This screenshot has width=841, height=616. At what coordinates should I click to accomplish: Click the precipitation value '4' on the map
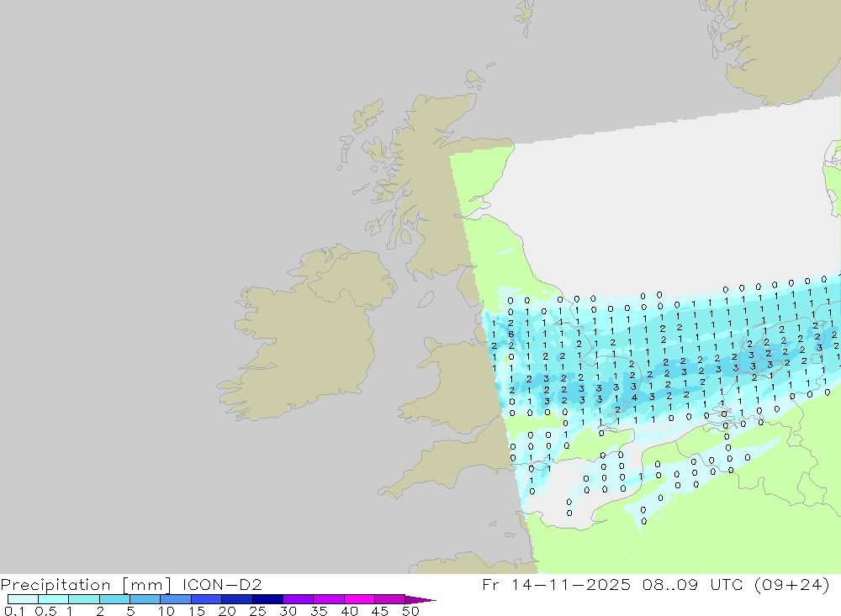(x=634, y=398)
